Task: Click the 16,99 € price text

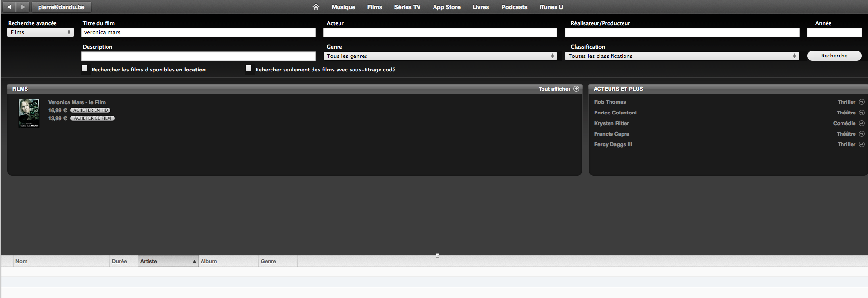Action: tap(57, 110)
